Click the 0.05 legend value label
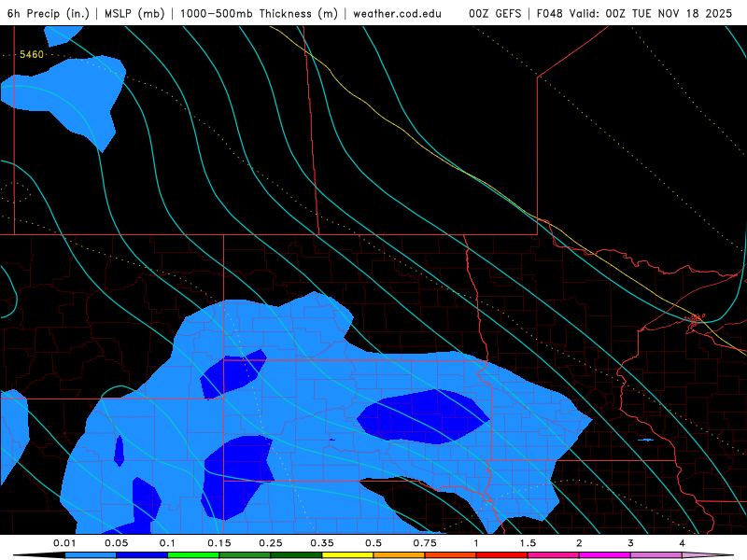This screenshot has width=747, height=560. (116, 543)
